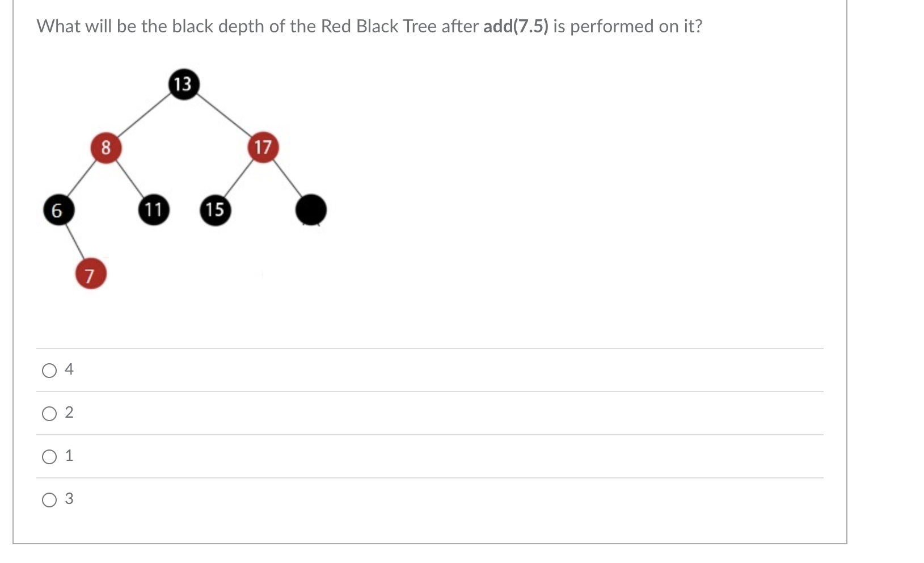Click the root node labeled 13

[x=183, y=84]
